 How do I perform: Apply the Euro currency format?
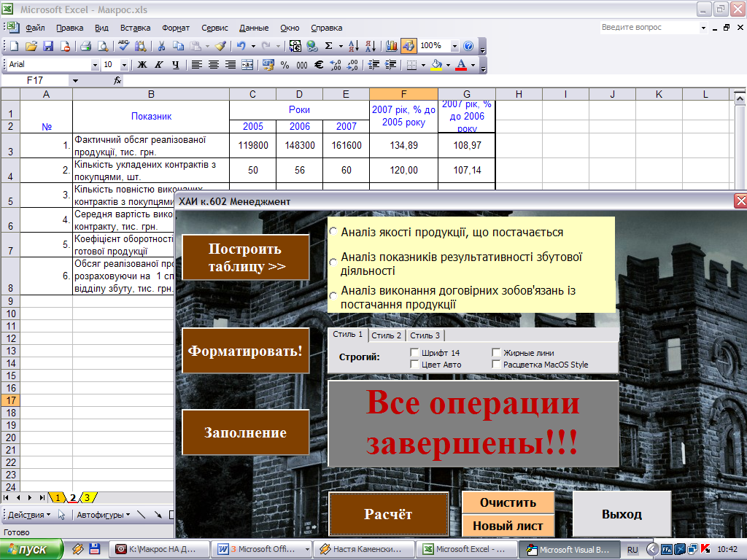click(x=318, y=65)
